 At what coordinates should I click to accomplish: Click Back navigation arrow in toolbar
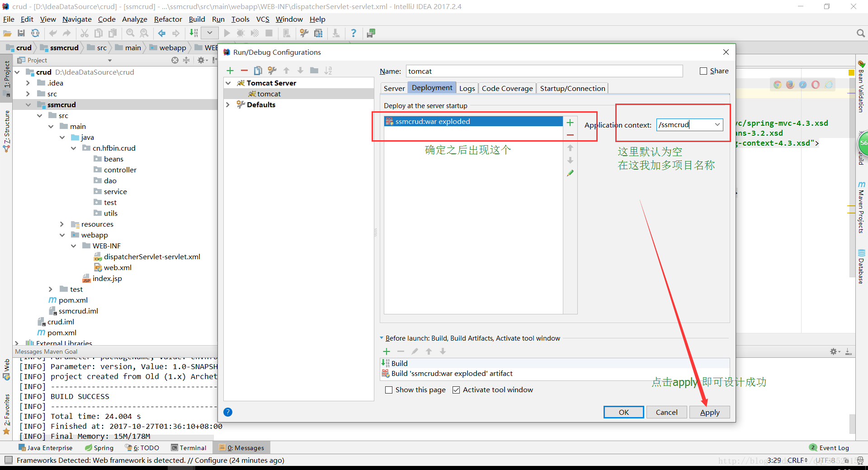pos(161,33)
